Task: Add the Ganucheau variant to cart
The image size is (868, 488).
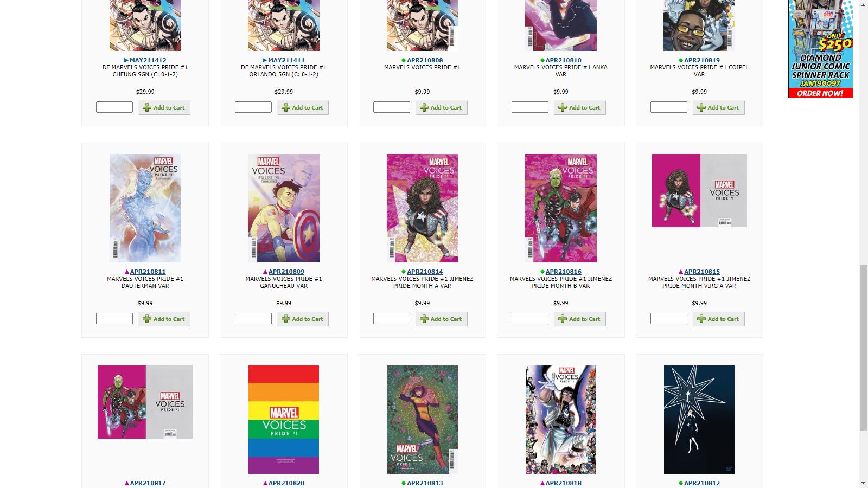Action: [303, 319]
